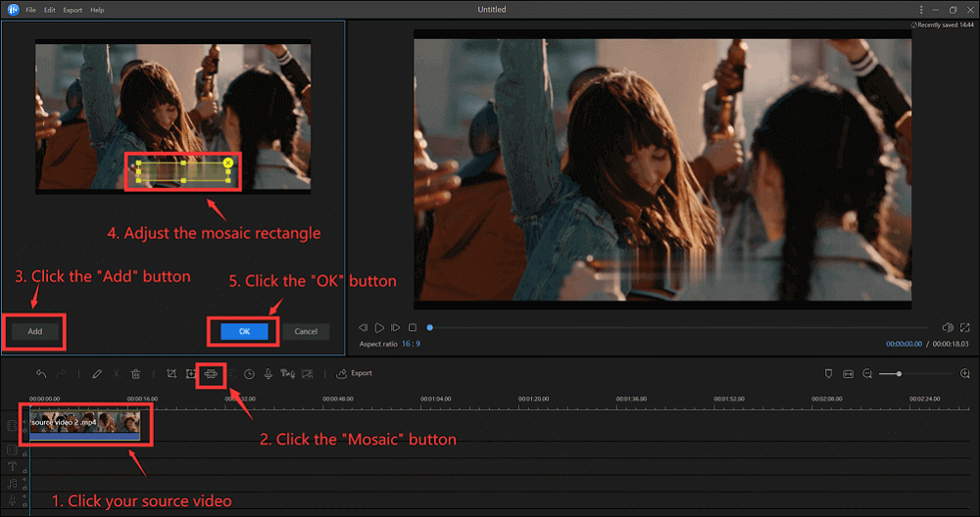Screen dimensions: 980x517
Task: Click the 00:00:48.00 mark on timeline ruler
Action: pos(337,399)
